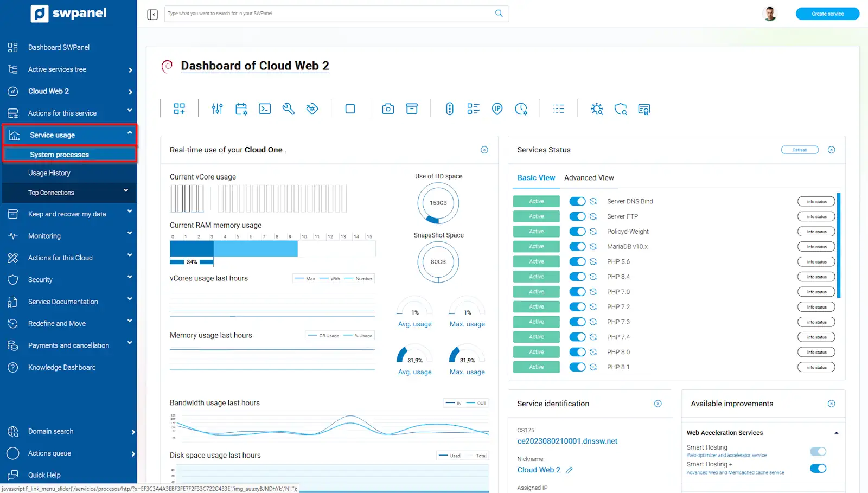Screen dimensions: 868x493
Task: Toggle the Smart Hosting + switch
Action: click(818, 468)
